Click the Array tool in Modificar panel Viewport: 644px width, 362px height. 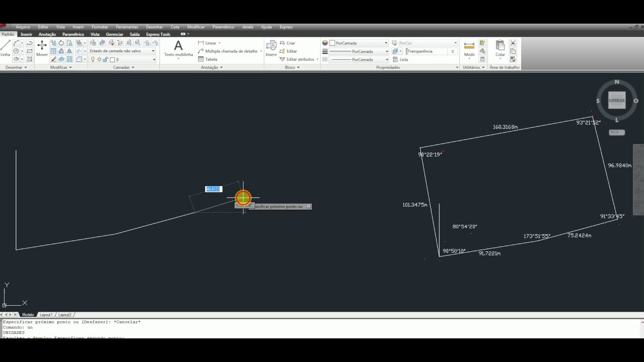(69, 59)
